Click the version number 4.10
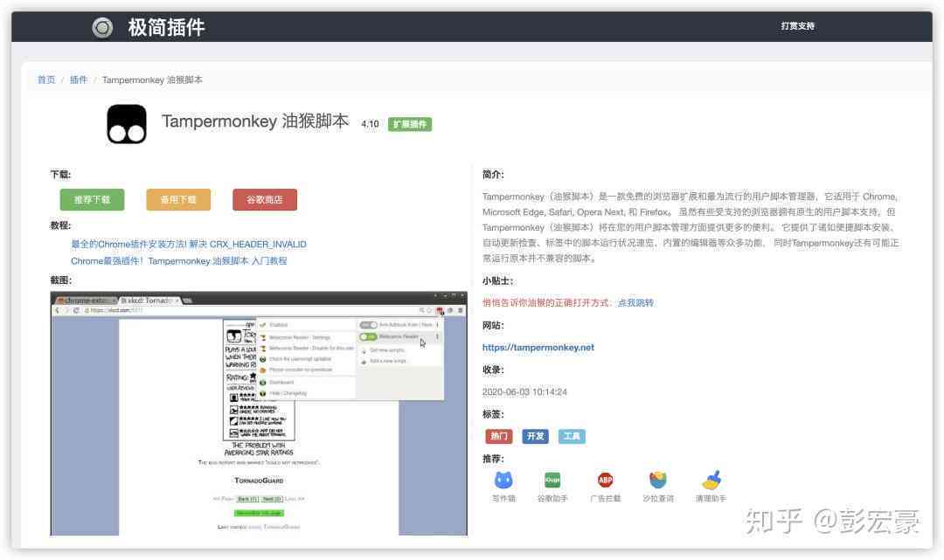 coord(370,124)
